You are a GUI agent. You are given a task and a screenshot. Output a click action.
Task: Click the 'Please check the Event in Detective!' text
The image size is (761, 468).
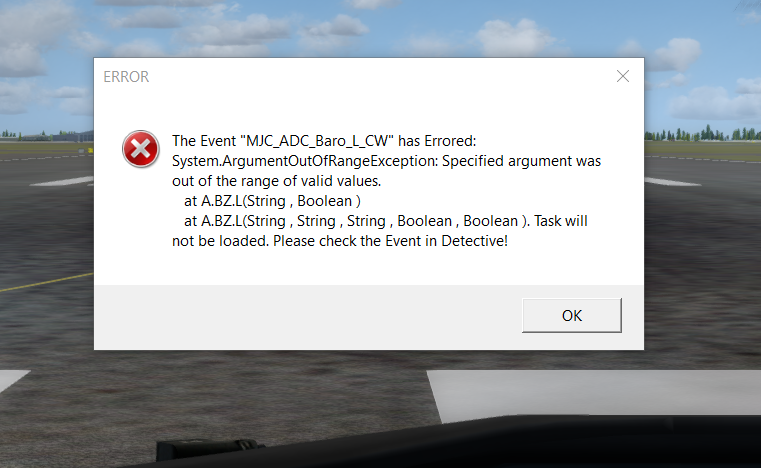(x=390, y=241)
